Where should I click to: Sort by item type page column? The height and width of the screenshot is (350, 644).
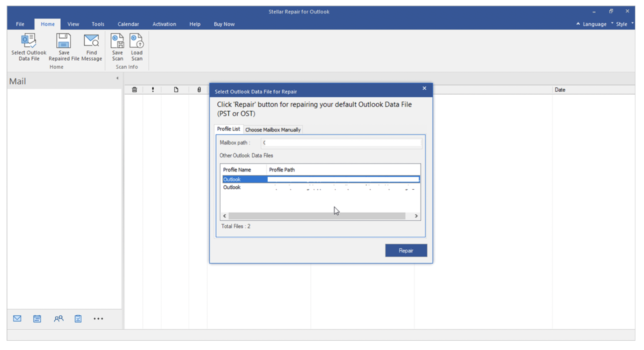[176, 90]
